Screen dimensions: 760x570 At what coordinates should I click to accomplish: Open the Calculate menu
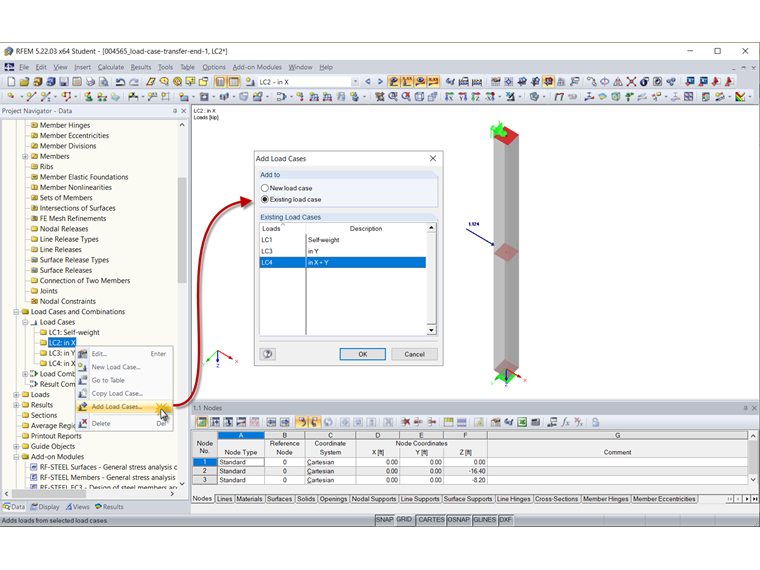[111, 67]
